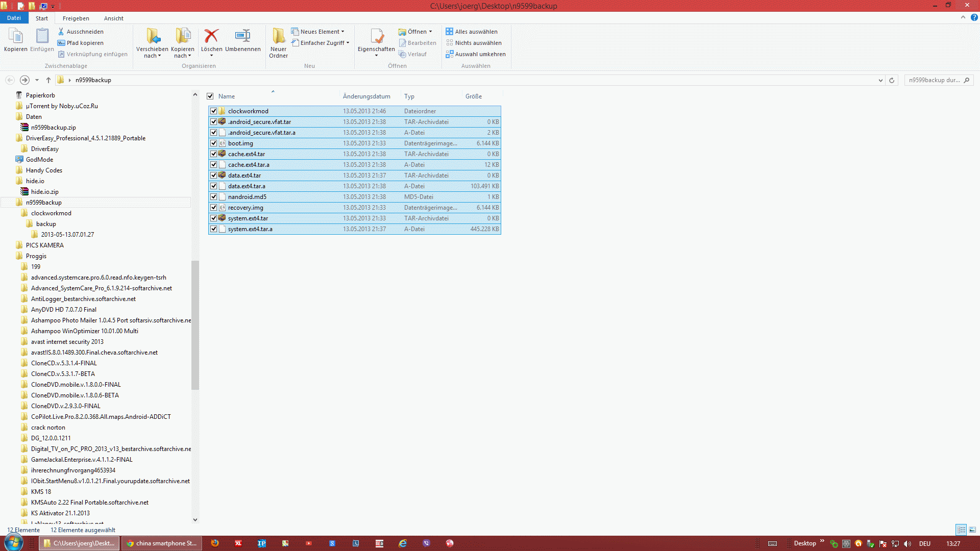Click Nichts auswählen
The image size is (980, 551).
tap(474, 43)
